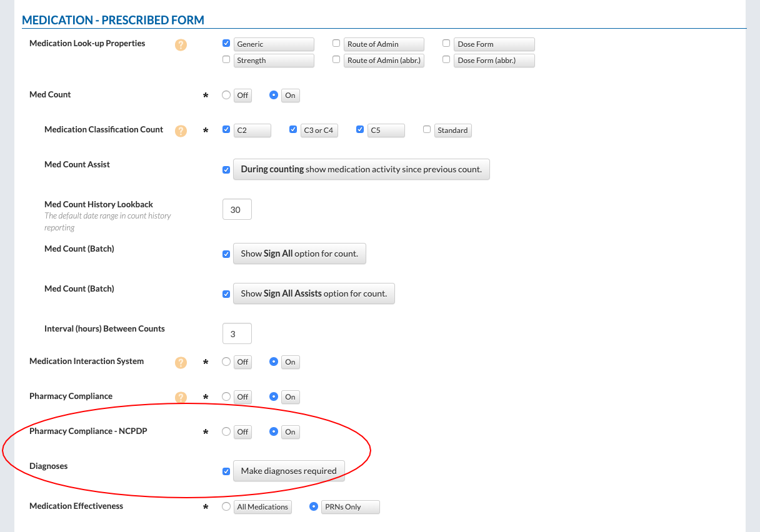Enable the Strength look-up property checkbox
Viewport: 760px width, 532px height.
click(x=226, y=60)
